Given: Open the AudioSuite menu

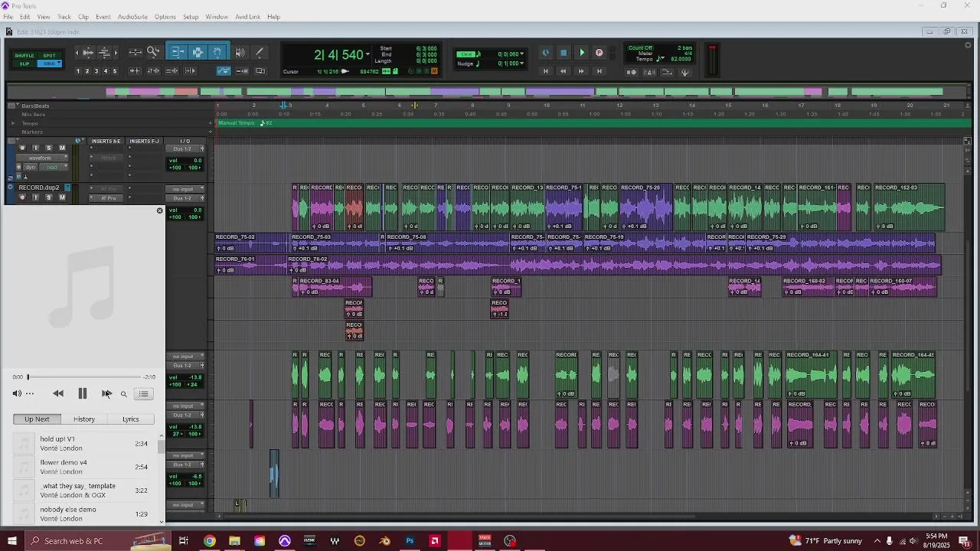Looking at the screenshot, I should pyautogui.click(x=132, y=17).
